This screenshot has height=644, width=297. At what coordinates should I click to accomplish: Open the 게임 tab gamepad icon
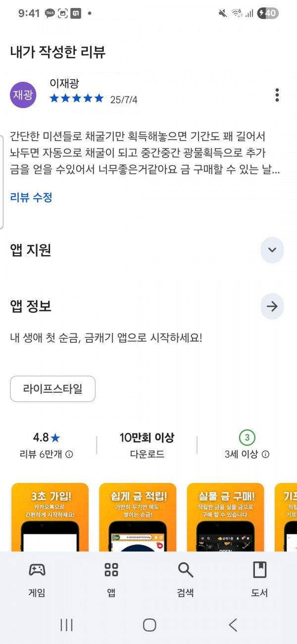37,570
